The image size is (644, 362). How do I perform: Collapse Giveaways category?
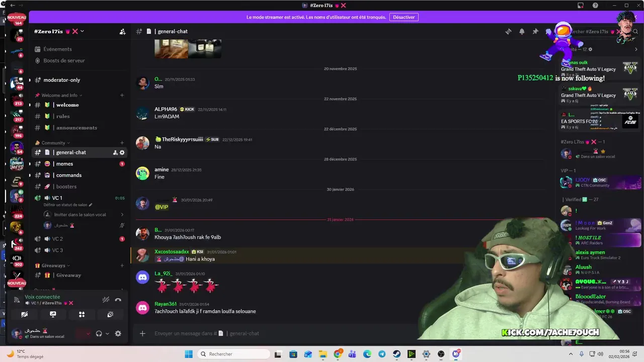(52, 265)
